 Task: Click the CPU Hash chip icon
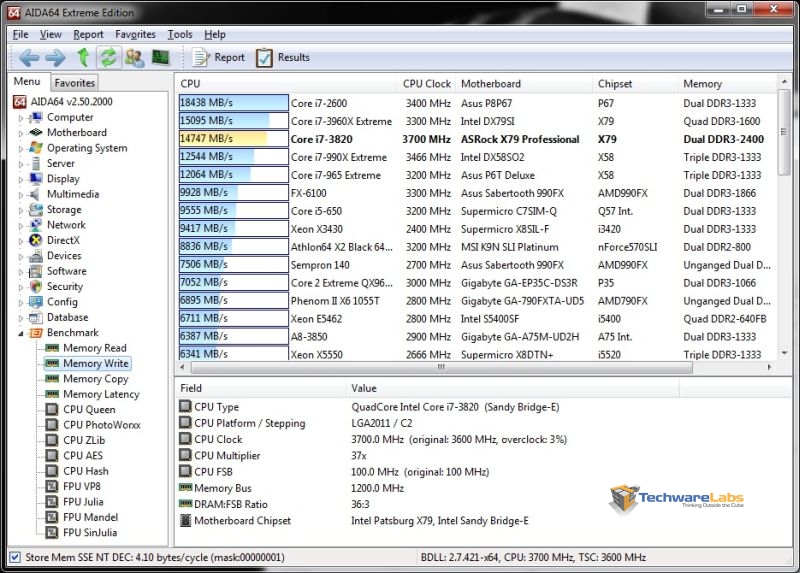click(52, 471)
